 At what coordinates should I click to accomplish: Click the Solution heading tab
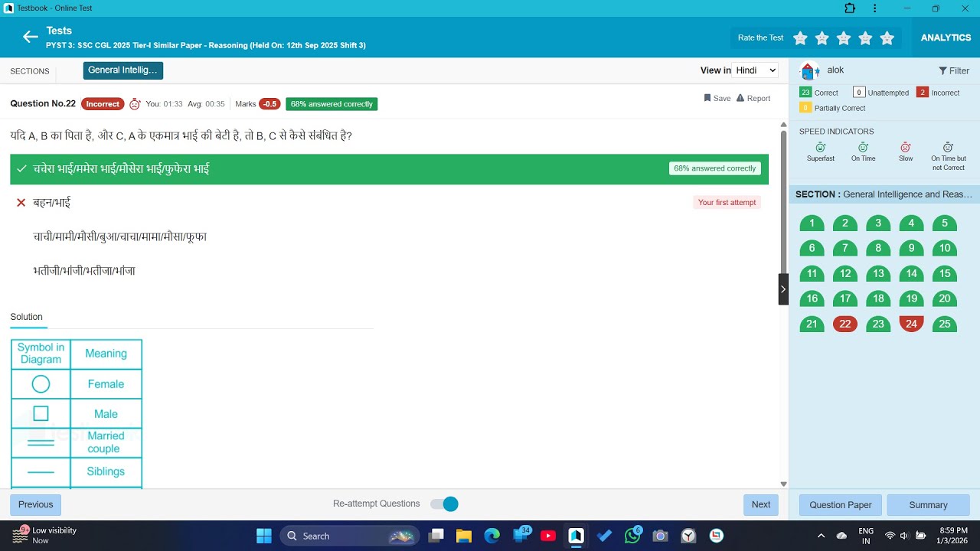[27, 317]
